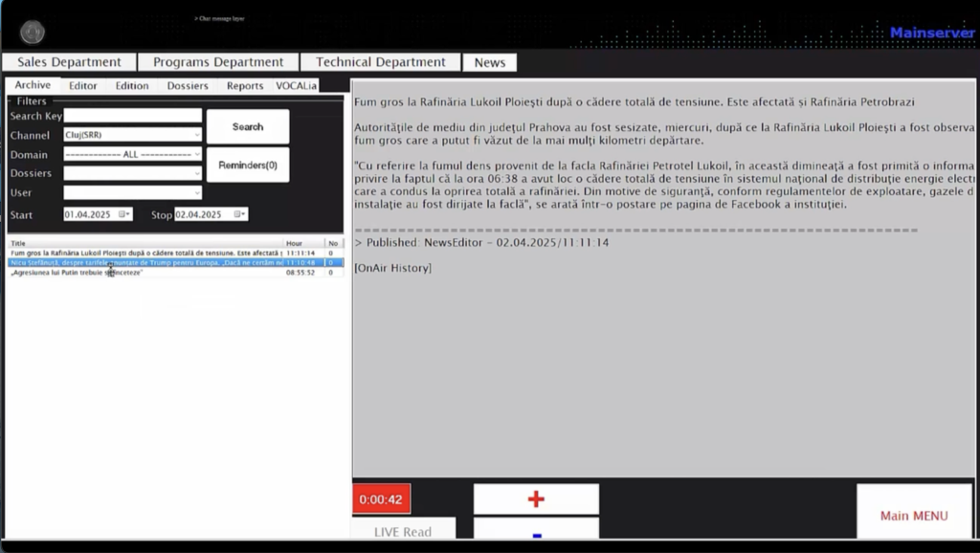Switch to the Reports tab

[x=245, y=85]
